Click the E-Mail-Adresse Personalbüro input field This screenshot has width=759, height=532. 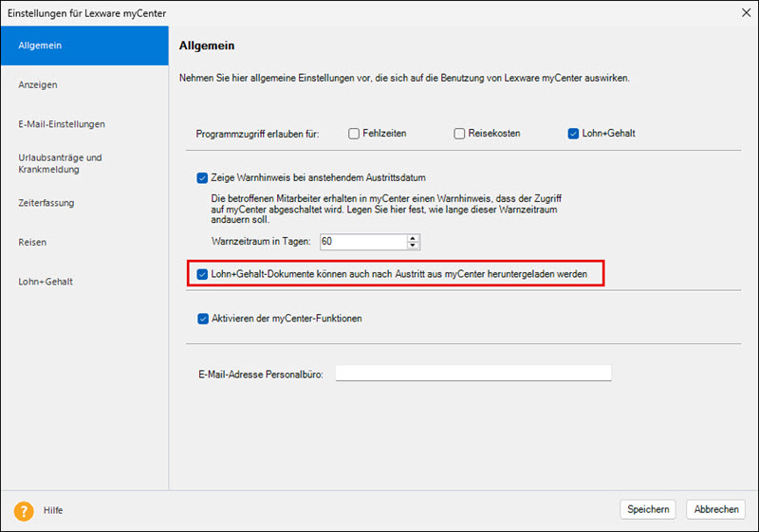[473, 373]
